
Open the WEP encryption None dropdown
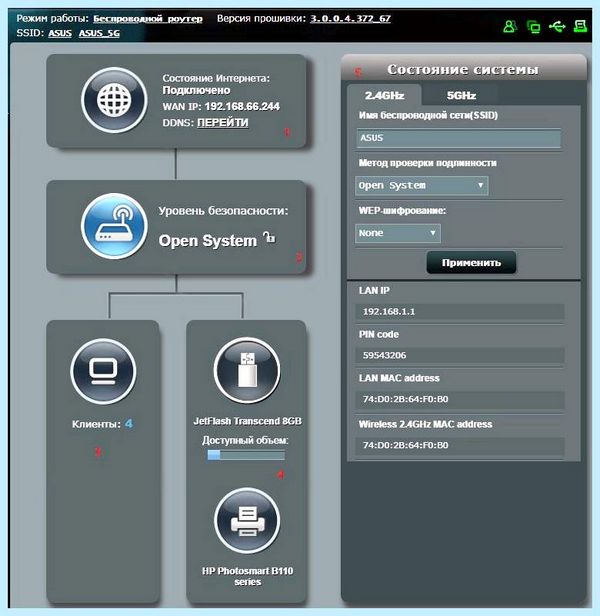point(398,233)
